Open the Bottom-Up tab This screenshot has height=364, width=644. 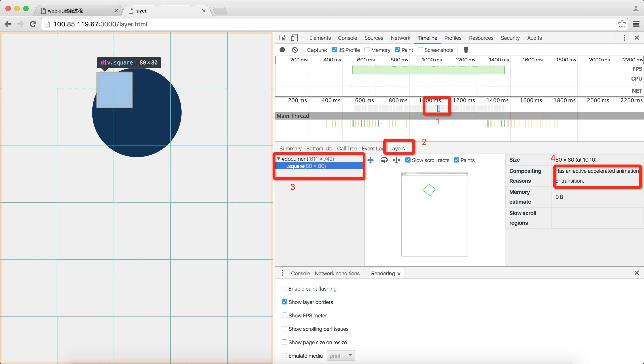click(319, 148)
